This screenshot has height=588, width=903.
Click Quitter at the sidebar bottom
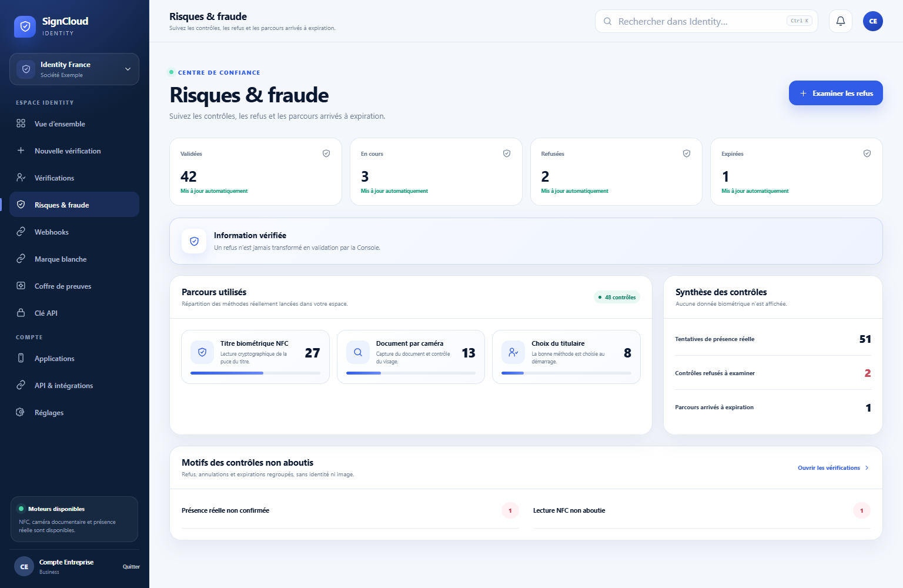(131, 567)
